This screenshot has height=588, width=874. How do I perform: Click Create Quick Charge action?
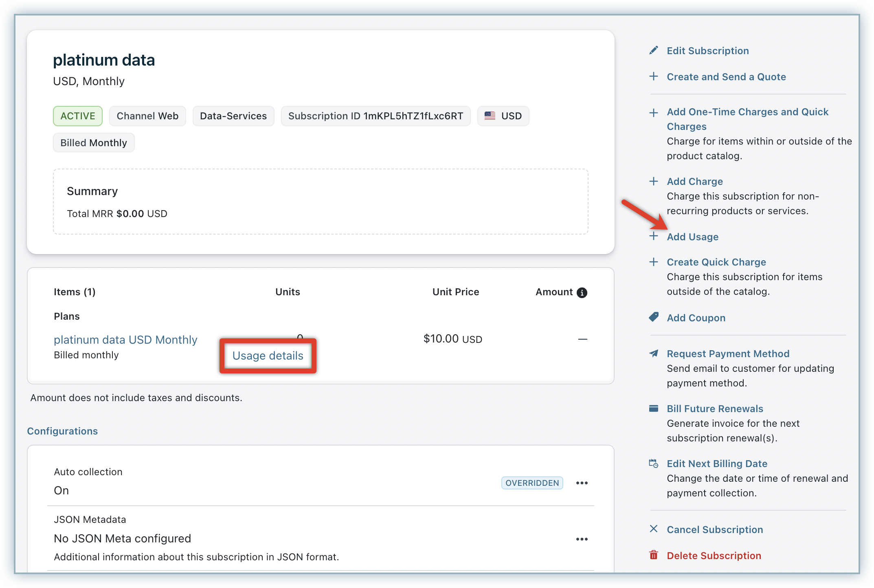tap(716, 262)
